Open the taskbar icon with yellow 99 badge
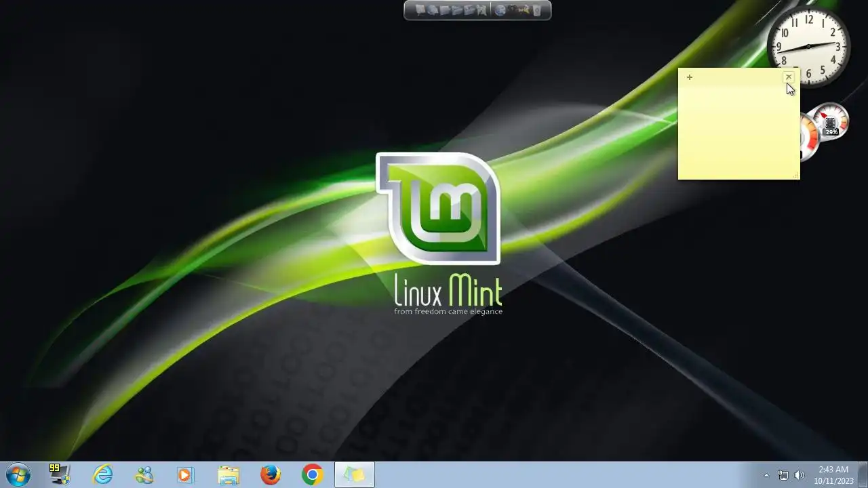Screen dimensions: 868x488 (60, 474)
